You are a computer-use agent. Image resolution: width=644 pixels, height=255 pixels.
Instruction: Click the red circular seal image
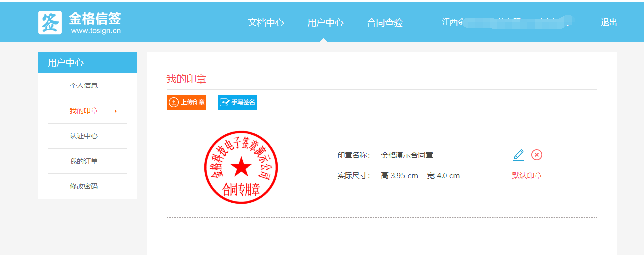point(241,168)
